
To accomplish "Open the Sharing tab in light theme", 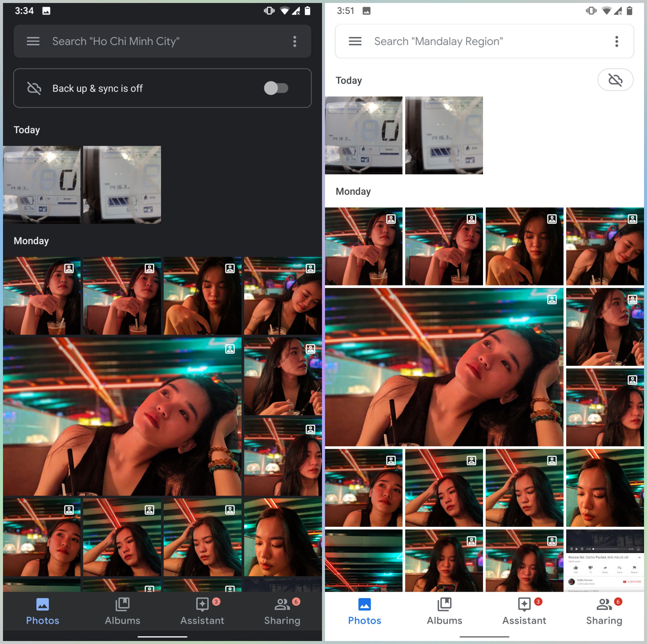I will click(x=604, y=612).
